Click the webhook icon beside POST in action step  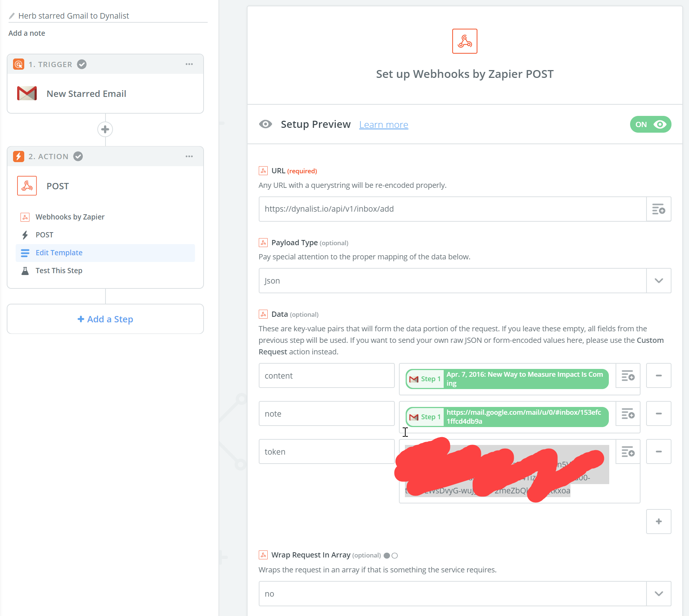27,186
